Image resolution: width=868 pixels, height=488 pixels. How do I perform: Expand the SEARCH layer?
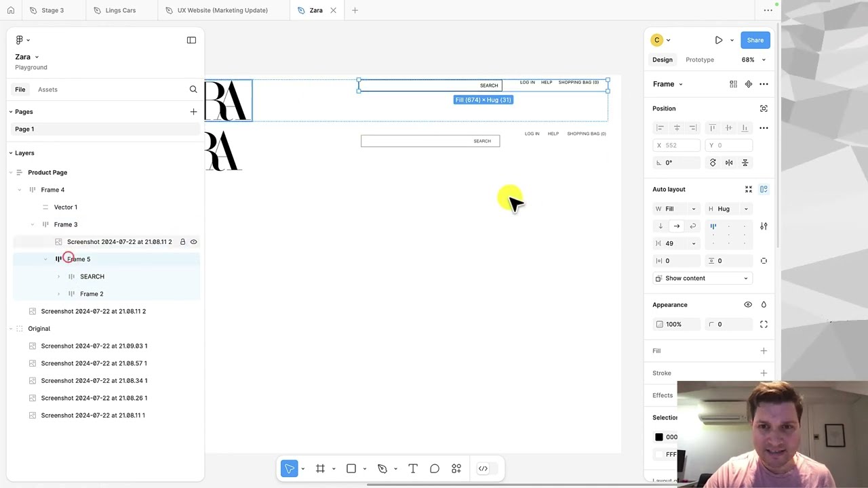58,277
